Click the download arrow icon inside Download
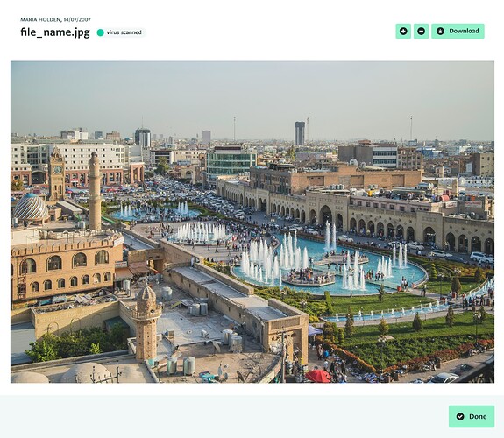Viewport: 504px width, 438px height. tap(440, 32)
